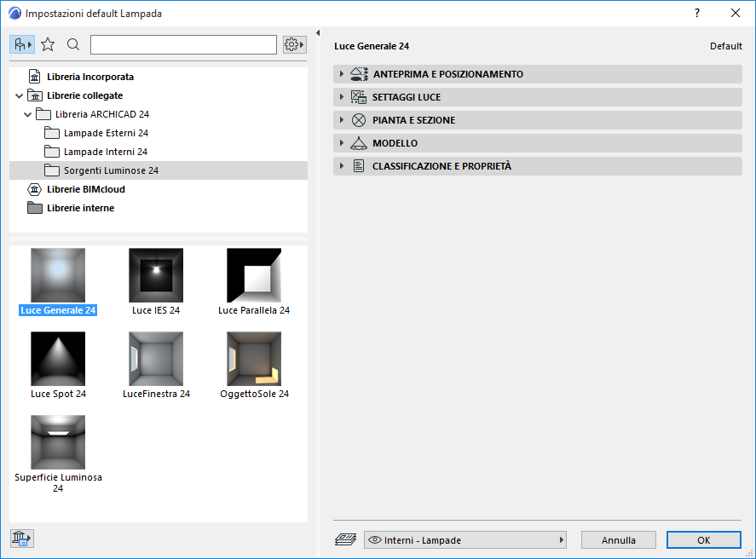Collapse the Librerie collegate tree node
Viewport: 756px width, 559px height.
19,96
